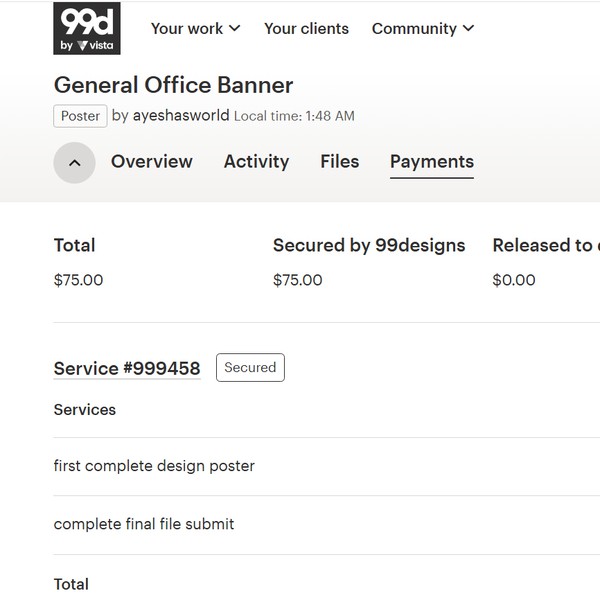Screen dimensions: 600x600
Task: Select the first complete design poster row
Action: click(154, 466)
